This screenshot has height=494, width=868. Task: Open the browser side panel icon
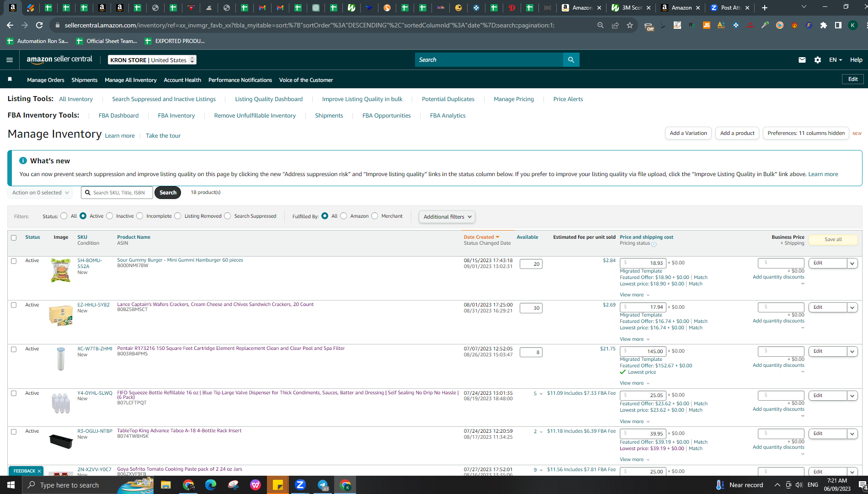(x=838, y=25)
